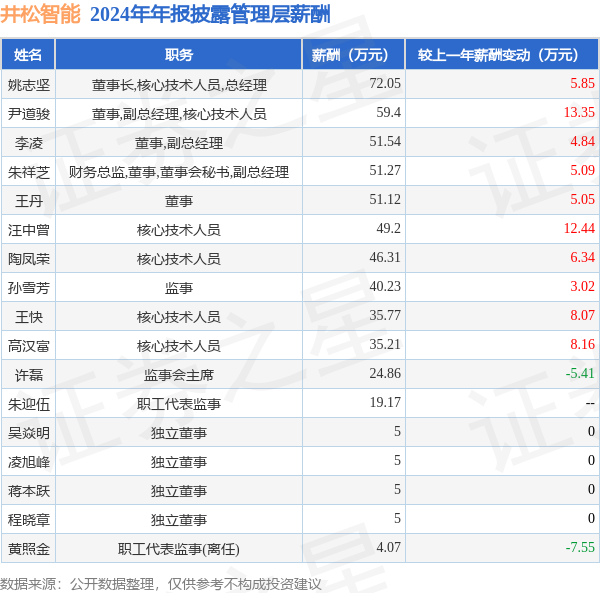Click the change value 12.44
This screenshot has width=600, height=593.
(x=579, y=228)
